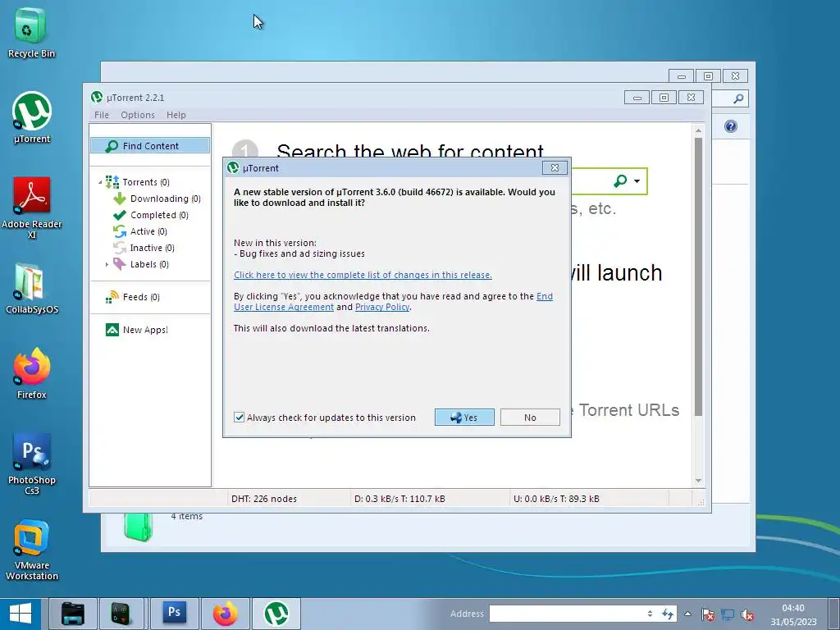Select the Torrents (0) sidebar category
This screenshot has width=840, height=630.
tap(146, 182)
